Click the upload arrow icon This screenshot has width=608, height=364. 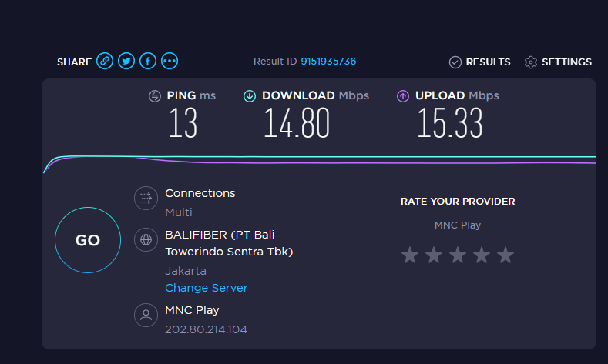[x=403, y=96]
